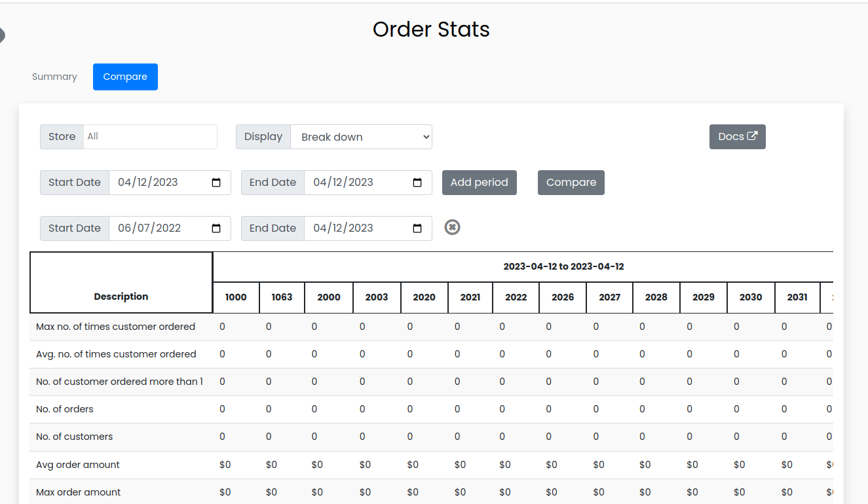Click the Store input field
Viewport: 868px width, 504px height.
click(x=150, y=137)
